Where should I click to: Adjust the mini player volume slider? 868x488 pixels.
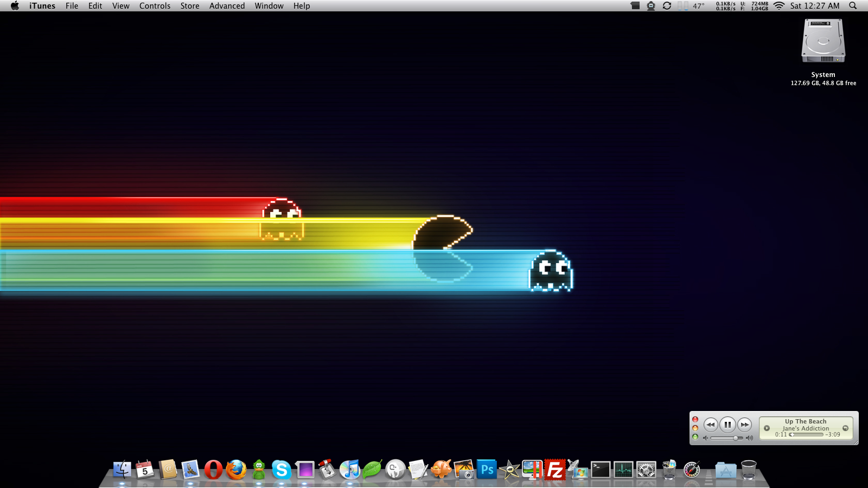coord(726,438)
